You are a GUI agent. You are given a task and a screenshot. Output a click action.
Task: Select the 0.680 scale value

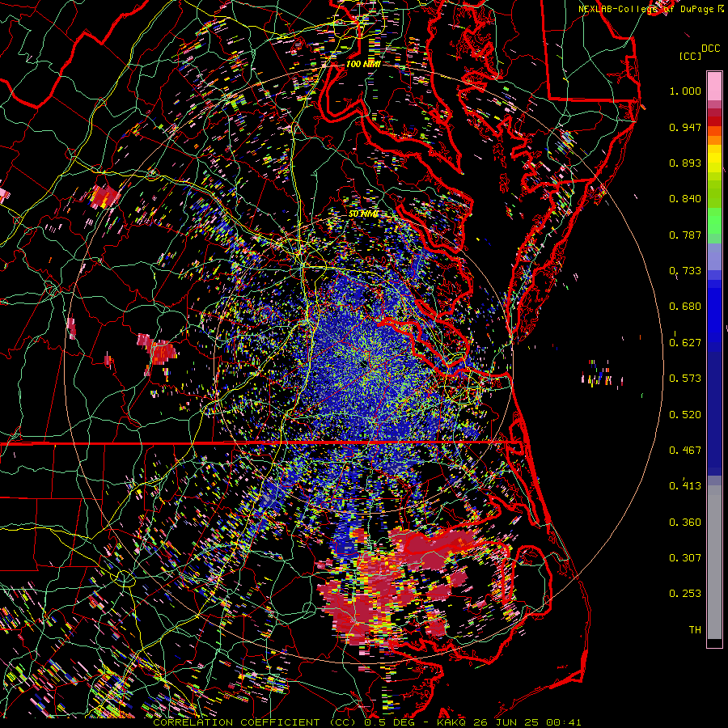pos(685,307)
